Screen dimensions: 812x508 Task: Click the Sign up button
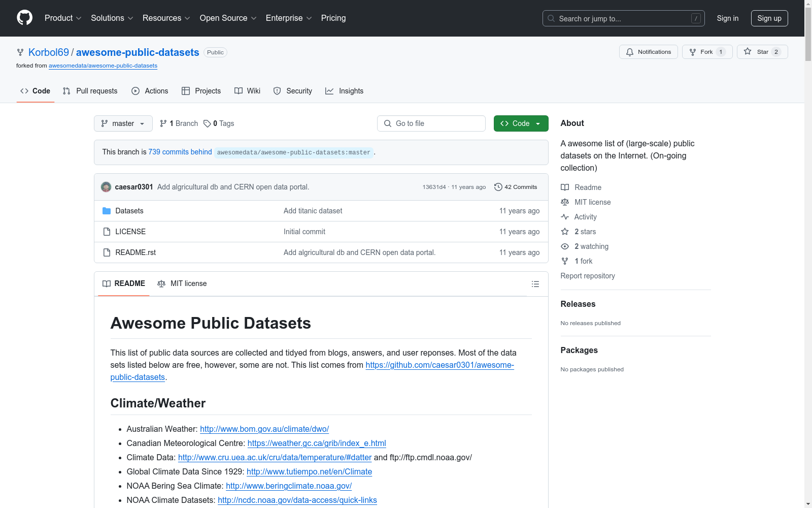(769, 18)
